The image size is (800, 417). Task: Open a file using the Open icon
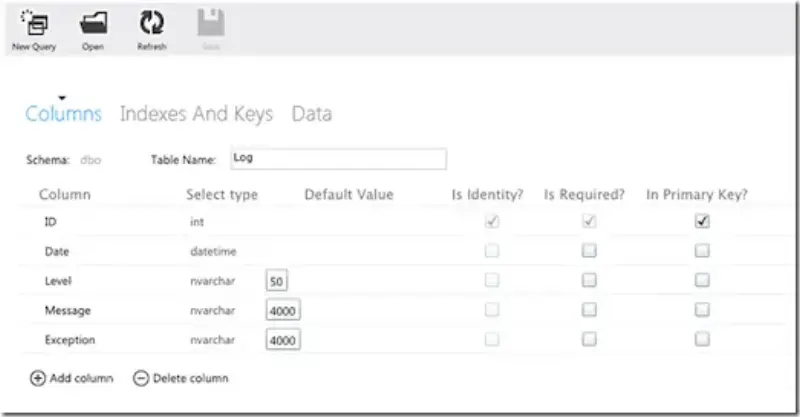(x=93, y=23)
